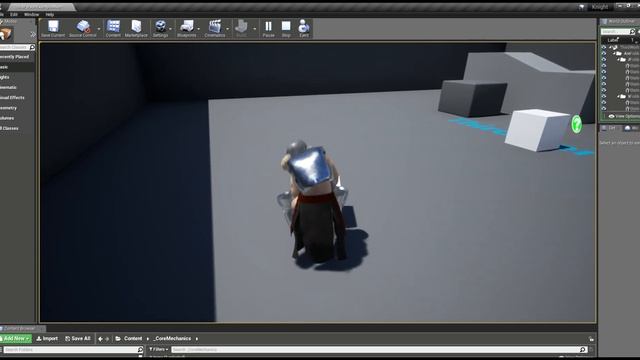Click the green question mark icon in viewport
640x360 pixels.
(576, 124)
